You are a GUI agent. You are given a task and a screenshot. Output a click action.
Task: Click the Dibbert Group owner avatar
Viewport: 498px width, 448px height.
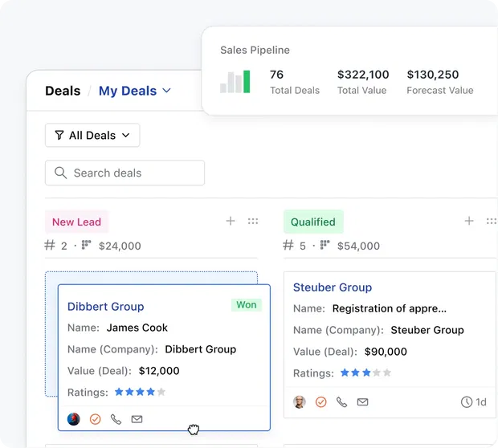point(74,419)
